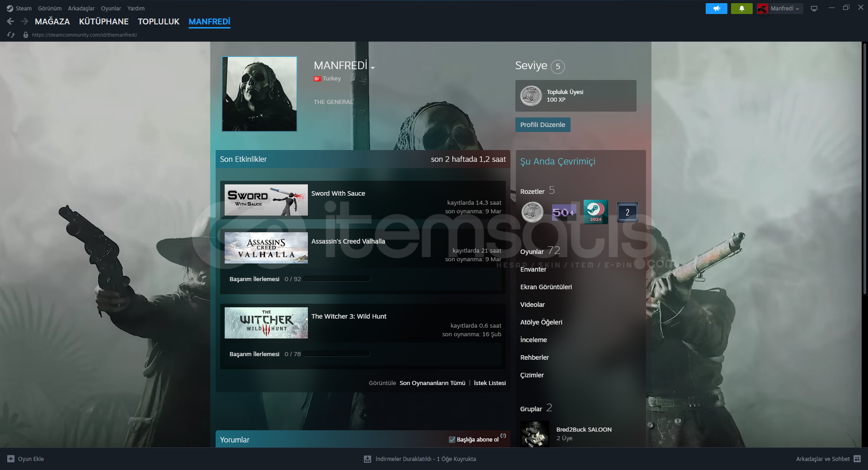Viewport: 868px width, 470px height.
Task: Open the Rehberler link
Action: pyautogui.click(x=534, y=357)
